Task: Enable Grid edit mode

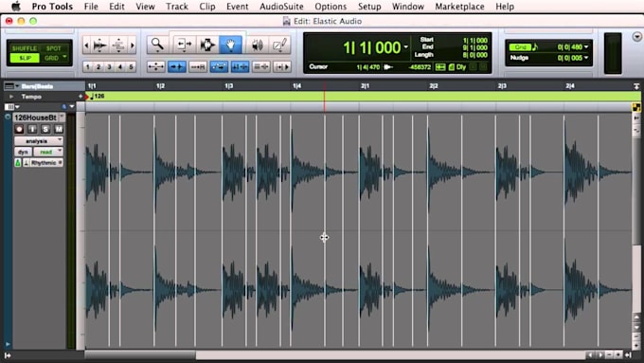Action: coord(51,58)
